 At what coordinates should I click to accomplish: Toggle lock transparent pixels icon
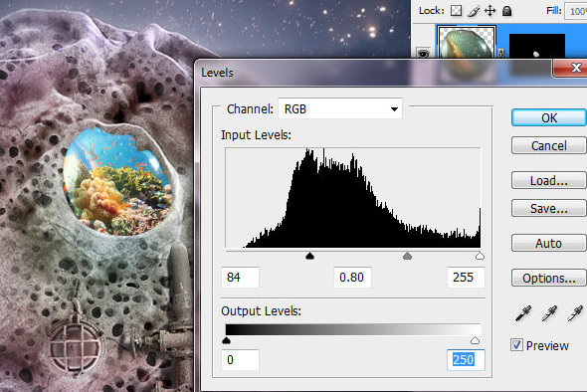456,11
